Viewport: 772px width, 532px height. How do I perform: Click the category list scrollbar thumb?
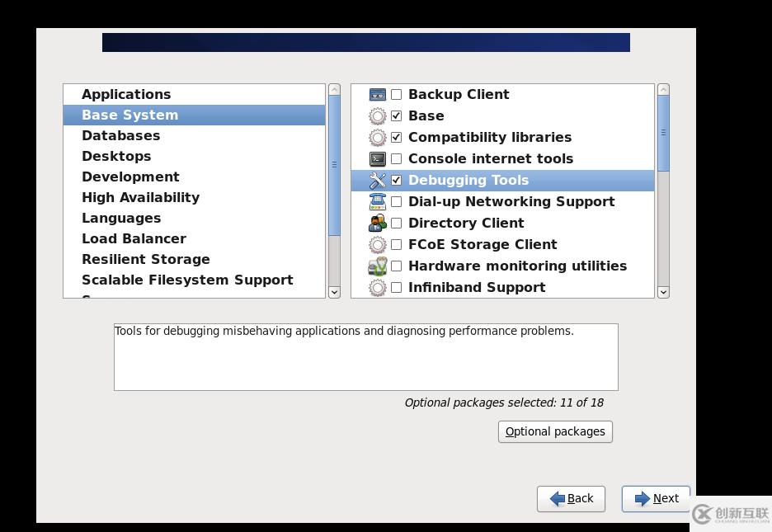point(334,165)
